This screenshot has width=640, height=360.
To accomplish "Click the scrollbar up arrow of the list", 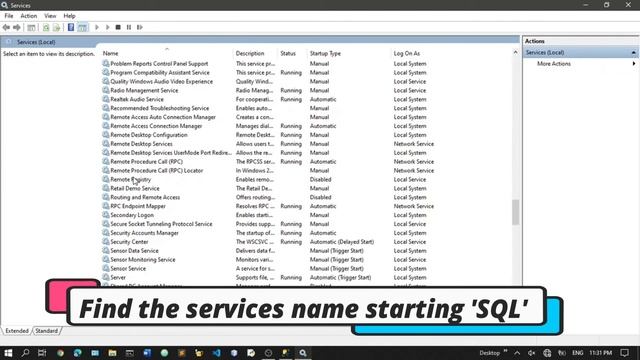I will point(516,53).
